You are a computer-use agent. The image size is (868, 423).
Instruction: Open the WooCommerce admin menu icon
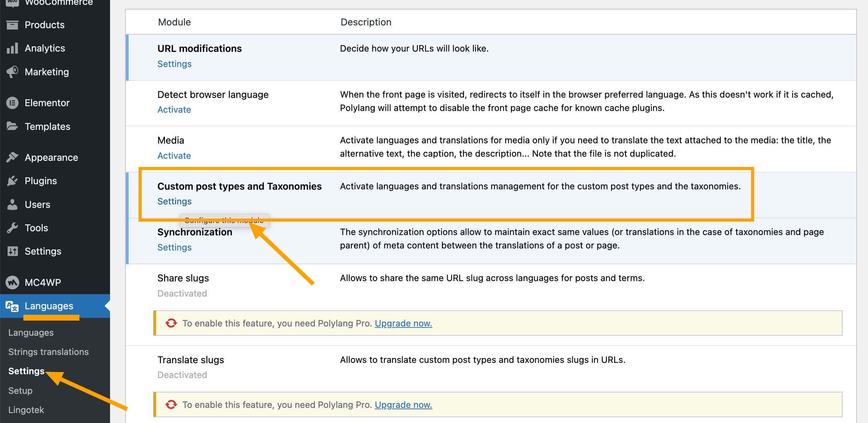(12, 3)
